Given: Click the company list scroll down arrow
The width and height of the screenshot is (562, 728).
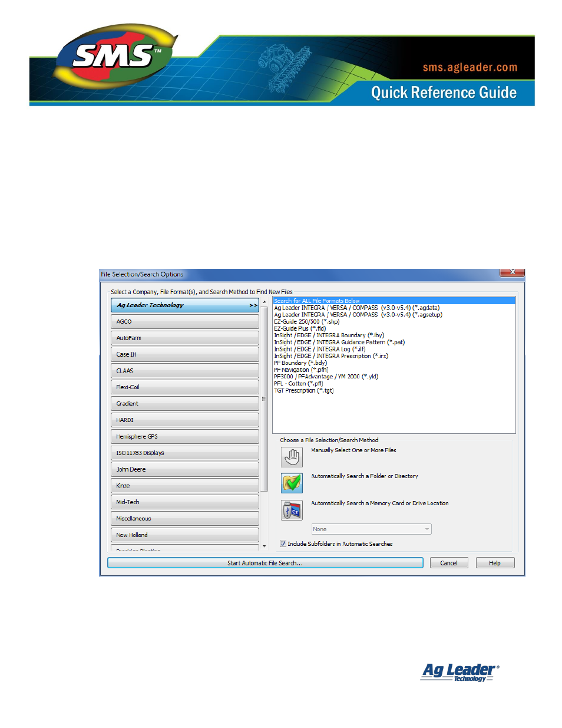Looking at the screenshot, I should click(x=264, y=546).
